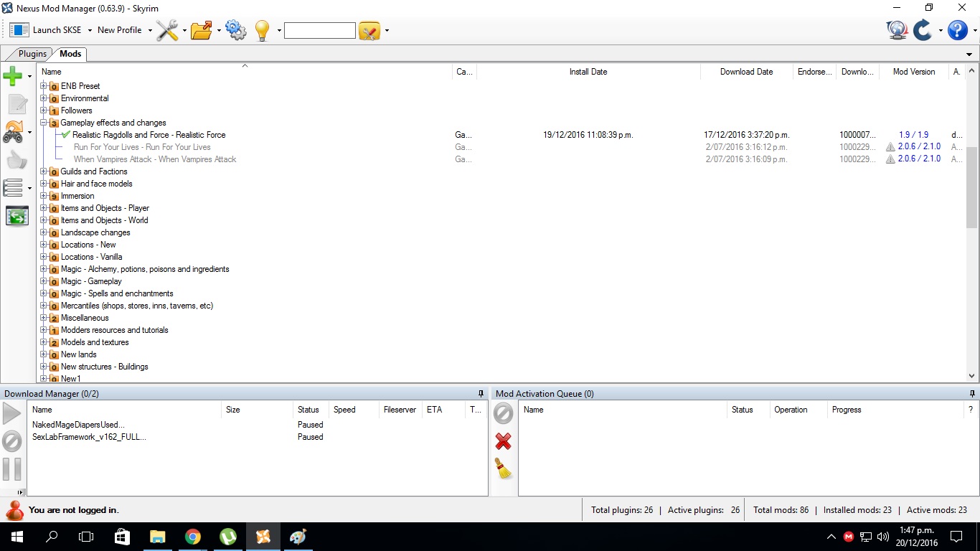Click the game controller categories icon
The width and height of the screenshot is (980, 551).
(x=13, y=132)
